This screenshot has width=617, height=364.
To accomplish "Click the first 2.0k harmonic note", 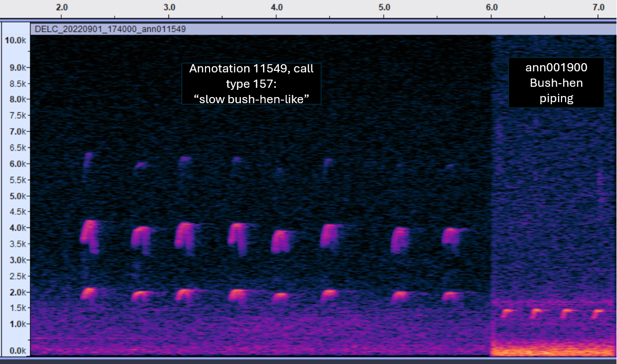I will [89, 293].
